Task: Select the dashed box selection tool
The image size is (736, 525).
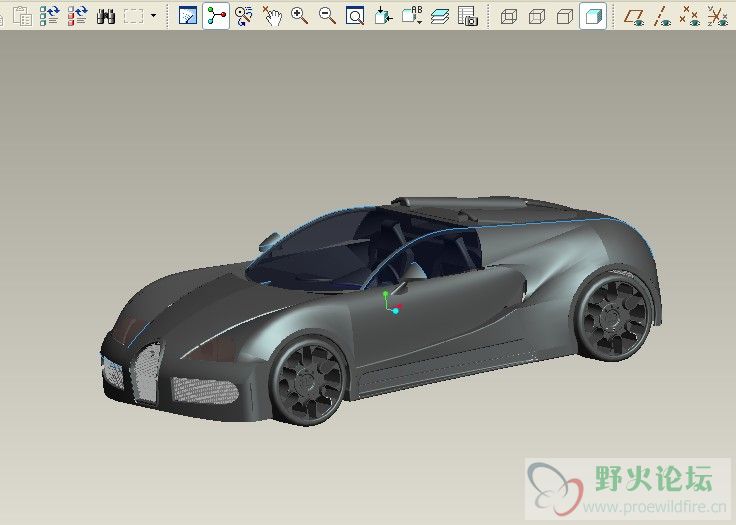Action: 133,16
